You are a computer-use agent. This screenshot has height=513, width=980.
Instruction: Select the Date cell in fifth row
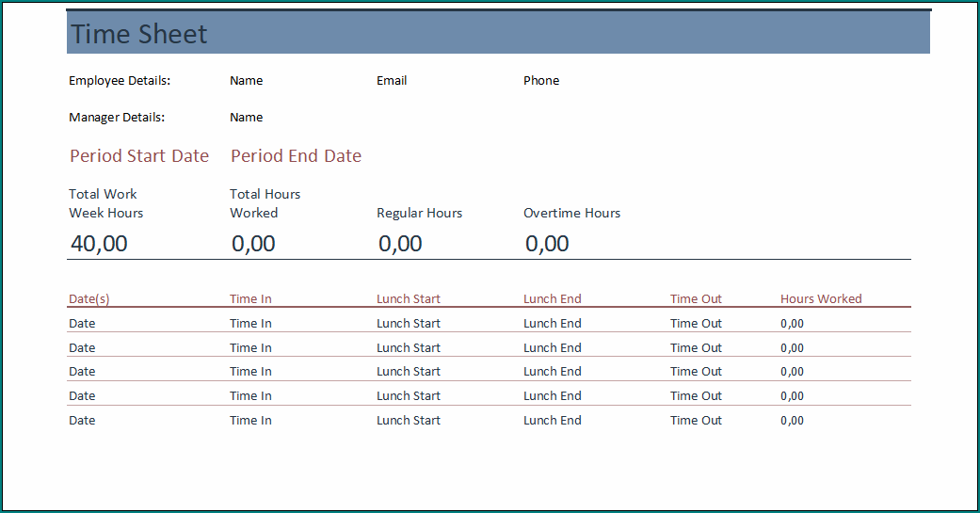click(83, 421)
